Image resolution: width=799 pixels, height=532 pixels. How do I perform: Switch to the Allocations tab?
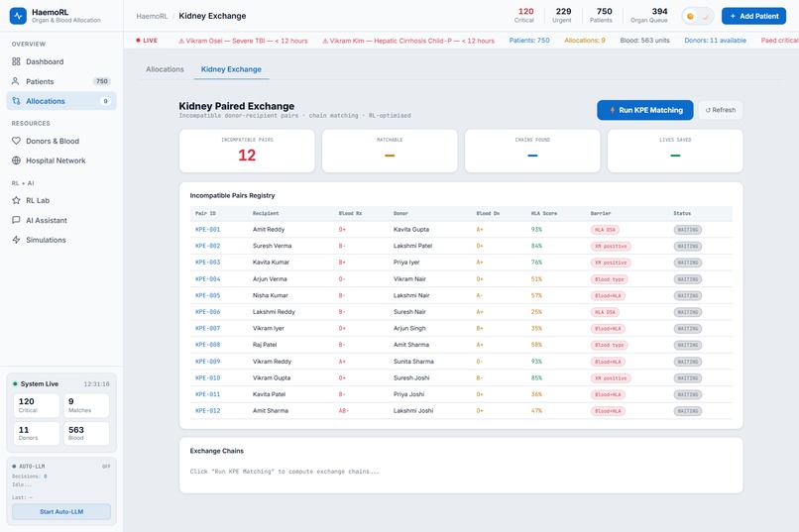pos(165,69)
